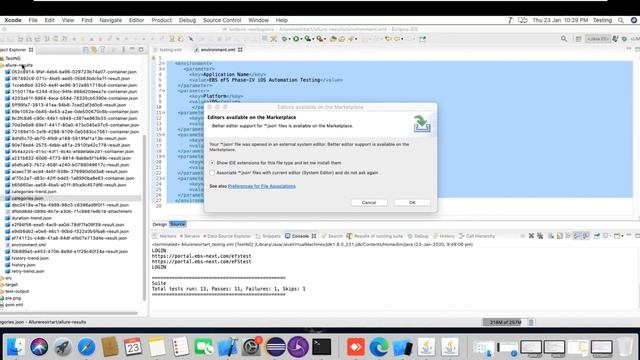
Task: Click Collapse All in Project Explorer
Action: [x=85, y=50]
